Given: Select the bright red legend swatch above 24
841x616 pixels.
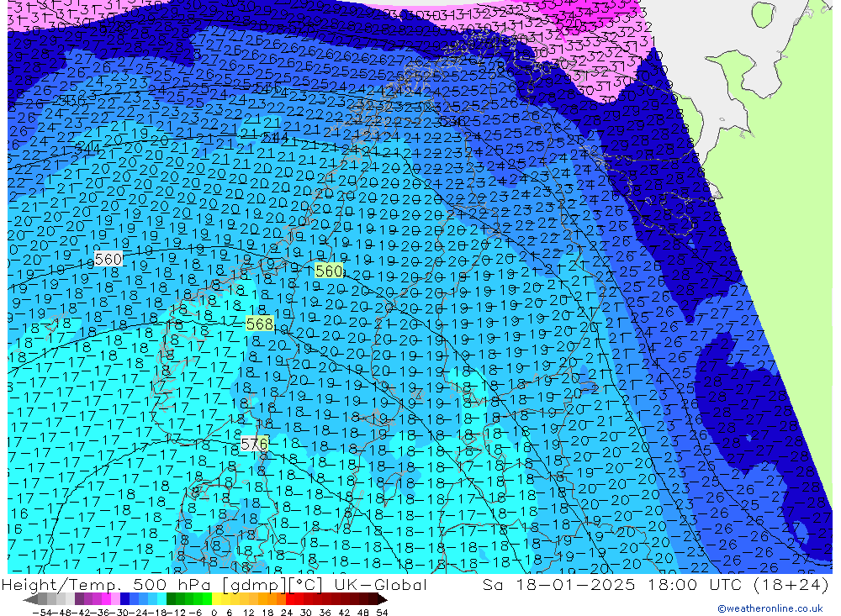Looking at the screenshot, I should pyautogui.click(x=290, y=600).
